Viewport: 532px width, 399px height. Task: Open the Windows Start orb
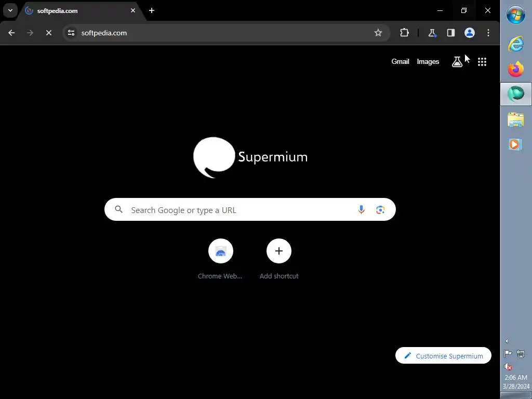[516, 15]
